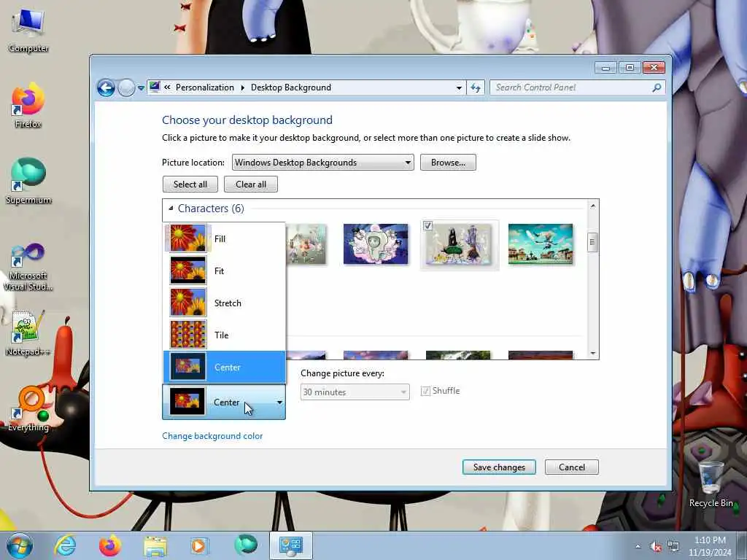
Task: Click the Windows Start orb
Action: pyautogui.click(x=20, y=545)
